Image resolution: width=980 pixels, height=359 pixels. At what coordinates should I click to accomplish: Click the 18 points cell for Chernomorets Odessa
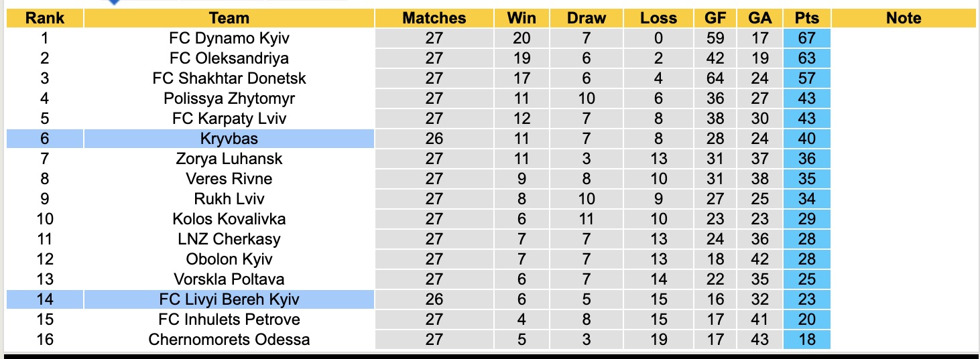coord(806,340)
